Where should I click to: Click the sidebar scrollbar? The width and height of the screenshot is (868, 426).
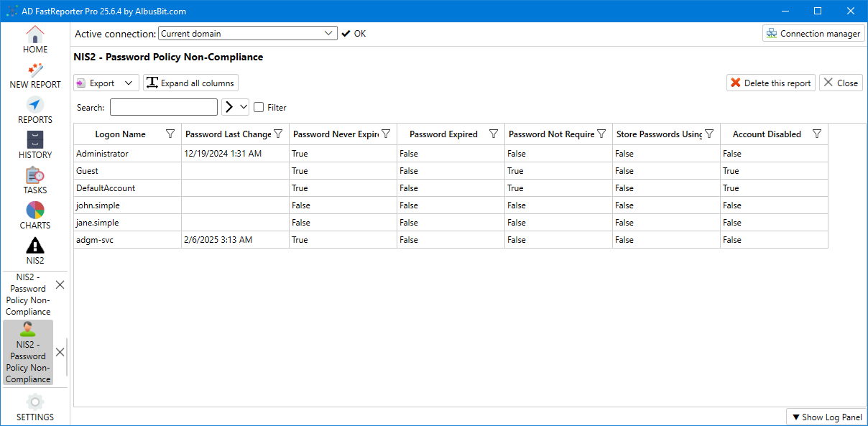pyautogui.click(x=68, y=357)
